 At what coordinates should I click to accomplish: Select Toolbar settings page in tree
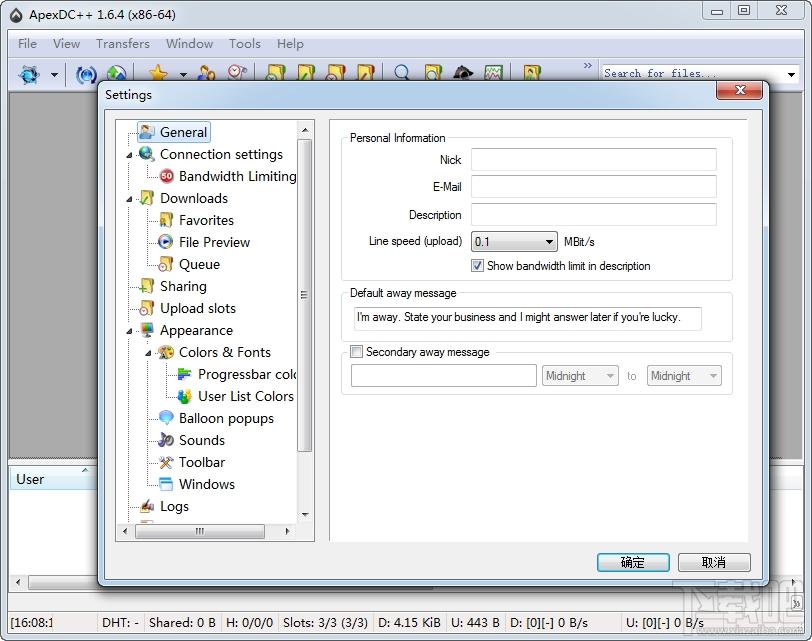click(201, 462)
